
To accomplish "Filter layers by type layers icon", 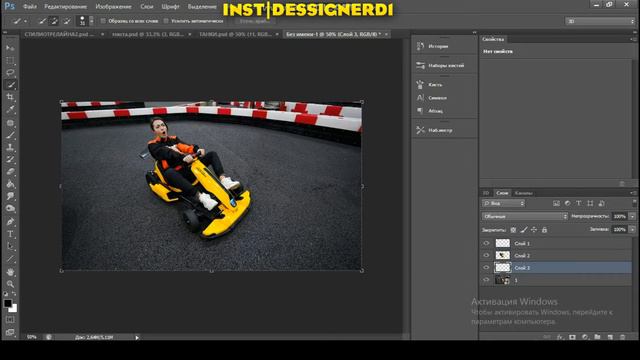I will pos(578,203).
